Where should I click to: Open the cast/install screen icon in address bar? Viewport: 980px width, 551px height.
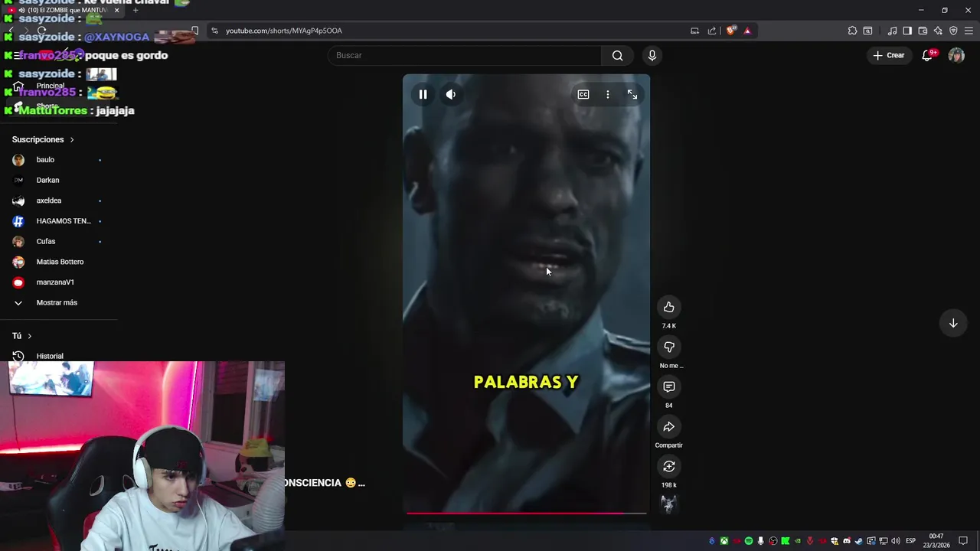click(x=694, y=31)
